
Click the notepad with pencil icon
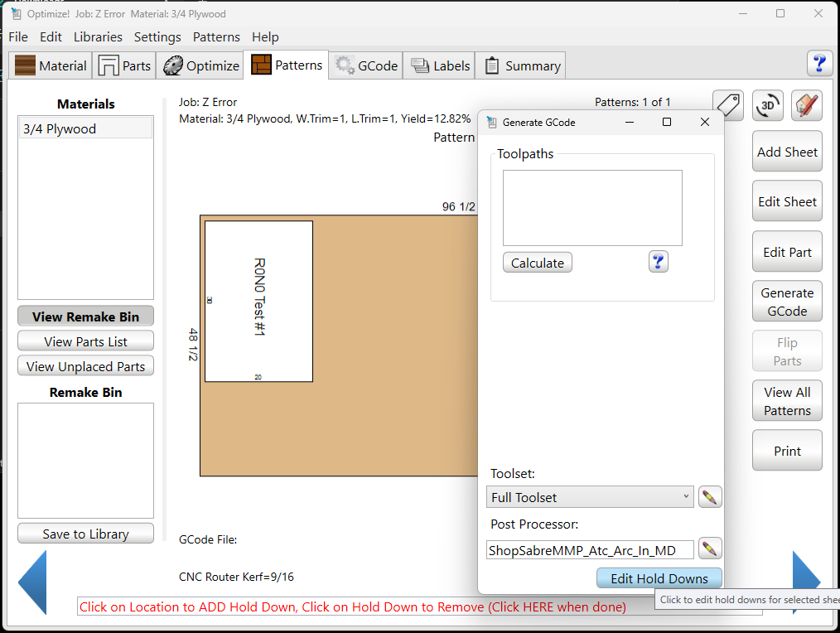(806, 105)
